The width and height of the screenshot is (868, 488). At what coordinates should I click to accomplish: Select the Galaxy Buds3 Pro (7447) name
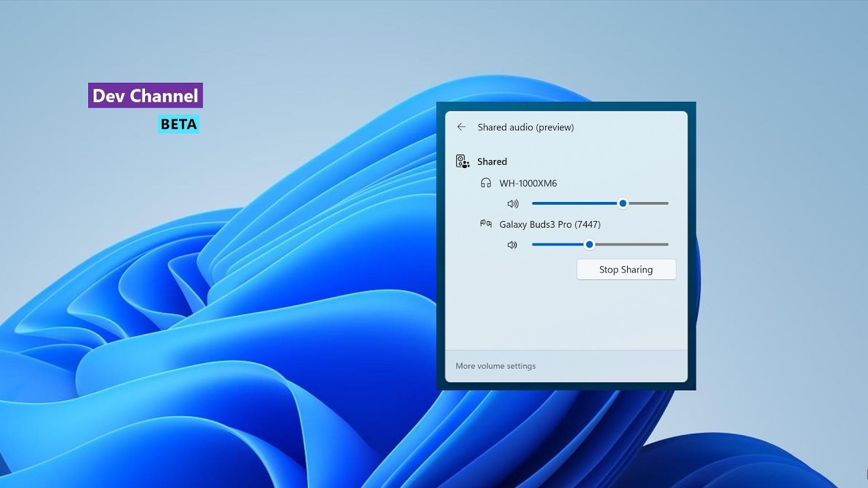coord(550,224)
